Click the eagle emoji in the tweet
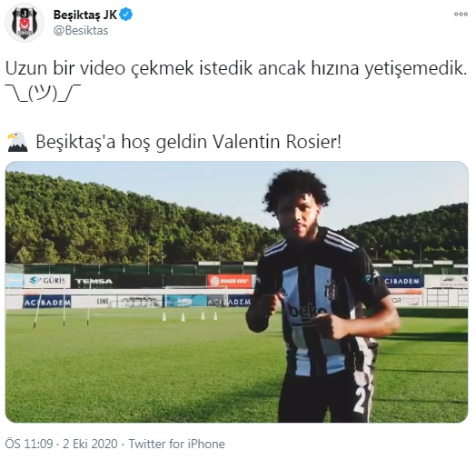Screen dimensions: 476x460 17,142
